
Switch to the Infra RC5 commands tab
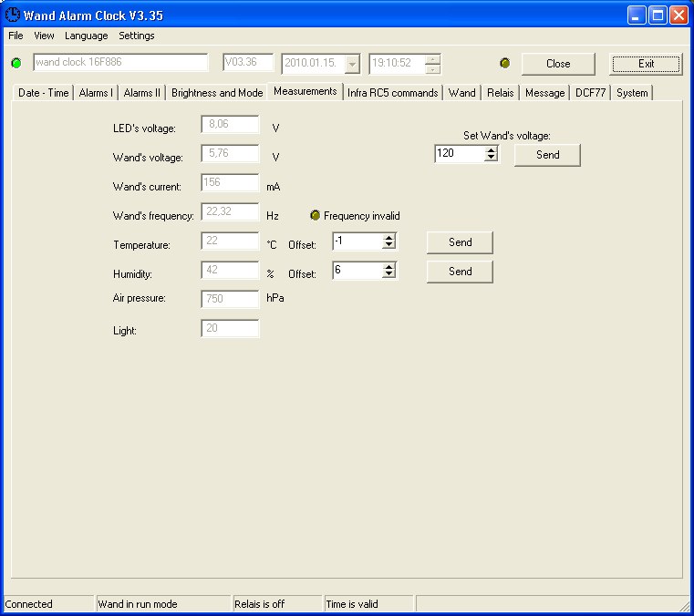[x=392, y=93]
